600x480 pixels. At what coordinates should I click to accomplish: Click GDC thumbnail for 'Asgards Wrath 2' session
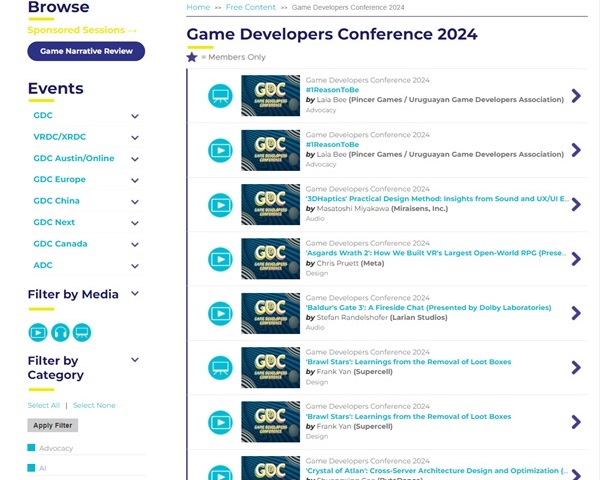click(x=271, y=259)
